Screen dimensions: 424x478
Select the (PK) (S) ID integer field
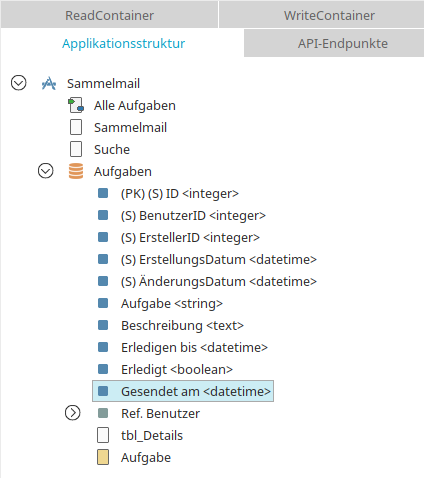tap(180, 193)
